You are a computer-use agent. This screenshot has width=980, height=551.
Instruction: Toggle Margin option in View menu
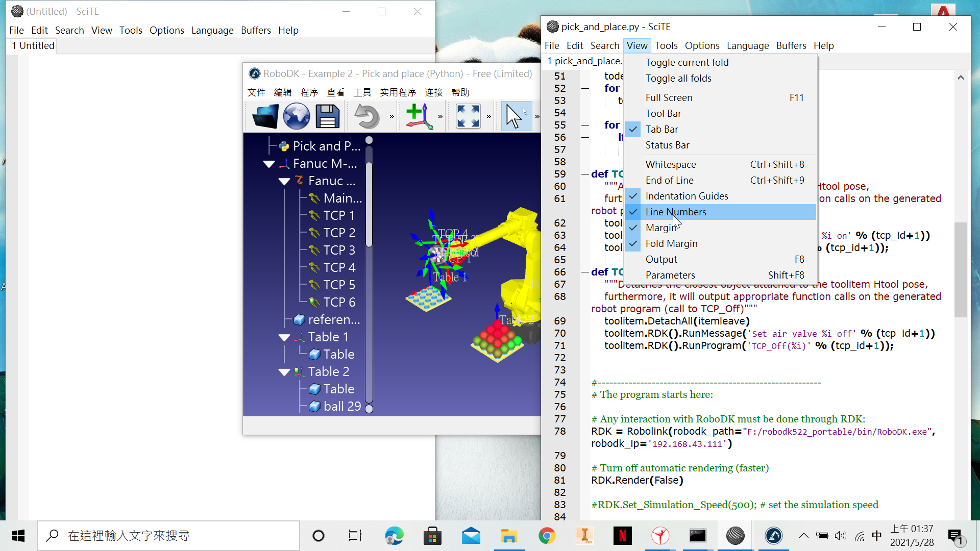(x=720, y=228)
